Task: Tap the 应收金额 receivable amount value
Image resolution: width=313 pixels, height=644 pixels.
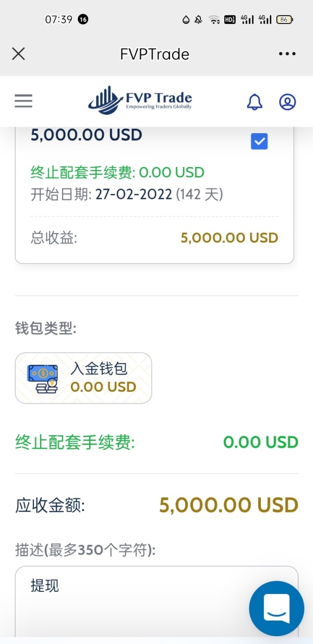Action: 228,505
